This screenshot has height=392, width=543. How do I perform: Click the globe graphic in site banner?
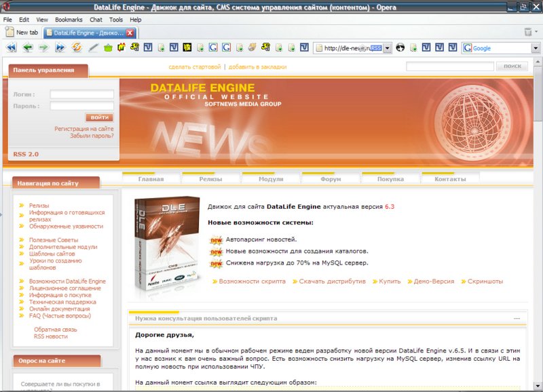472,121
